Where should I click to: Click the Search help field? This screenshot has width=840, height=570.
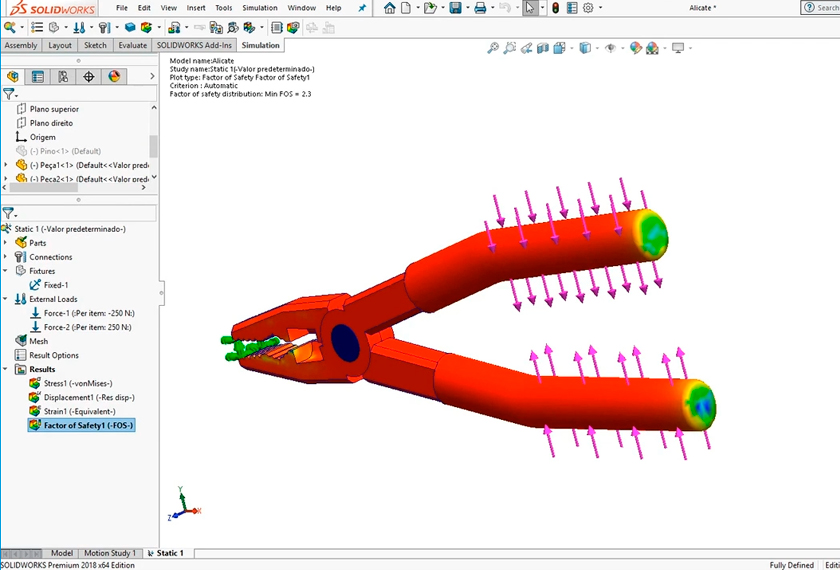[822, 8]
